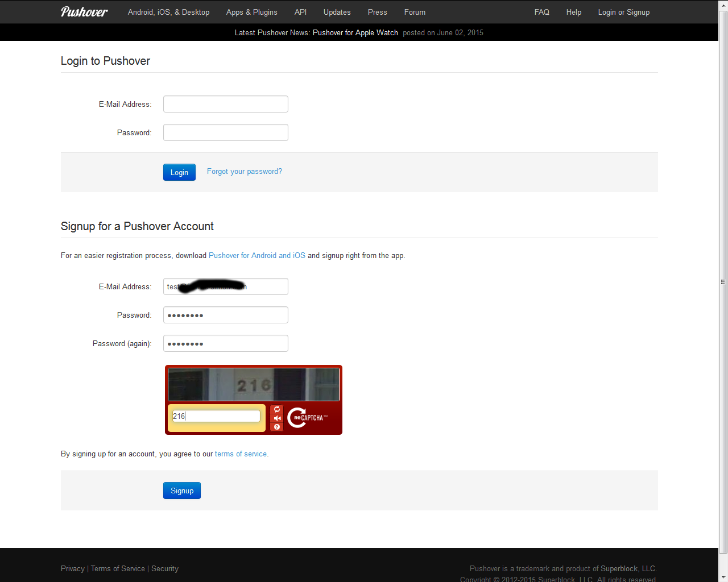
Task: Focus the Password (again) field
Action: (x=226, y=343)
